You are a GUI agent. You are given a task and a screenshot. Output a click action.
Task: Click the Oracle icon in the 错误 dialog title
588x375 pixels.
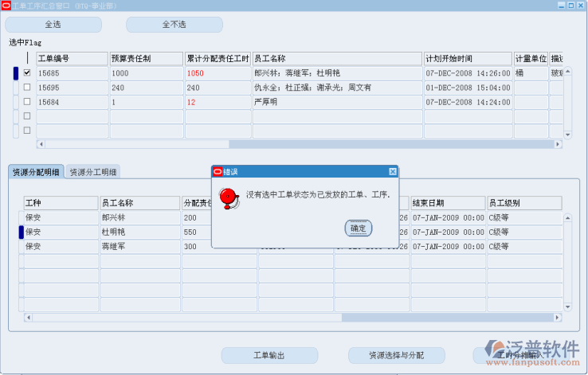click(217, 172)
